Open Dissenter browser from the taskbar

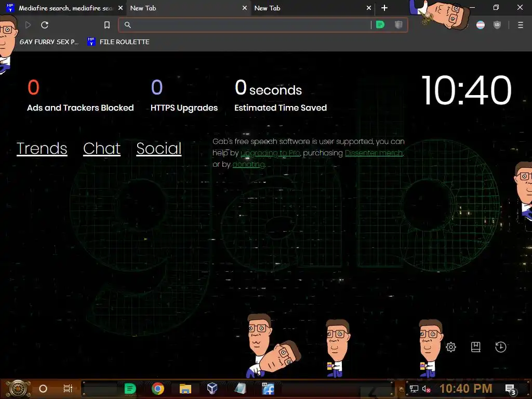click(130, 389)
